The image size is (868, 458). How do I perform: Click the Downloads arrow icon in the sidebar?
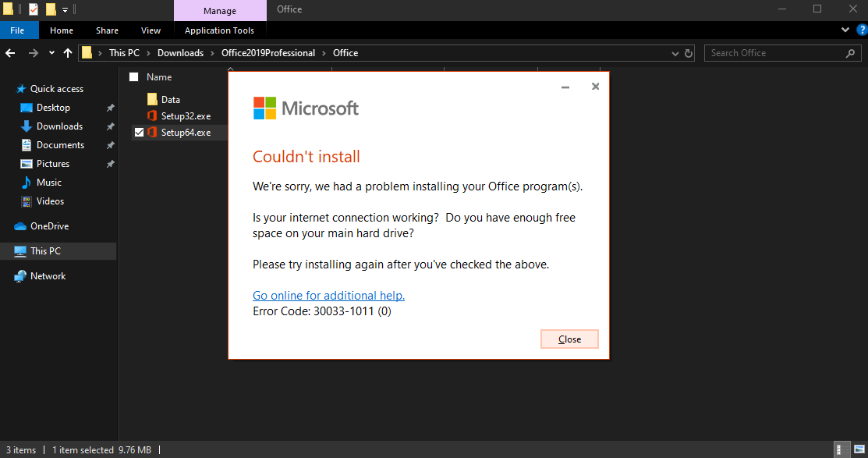tap(26, 126)
